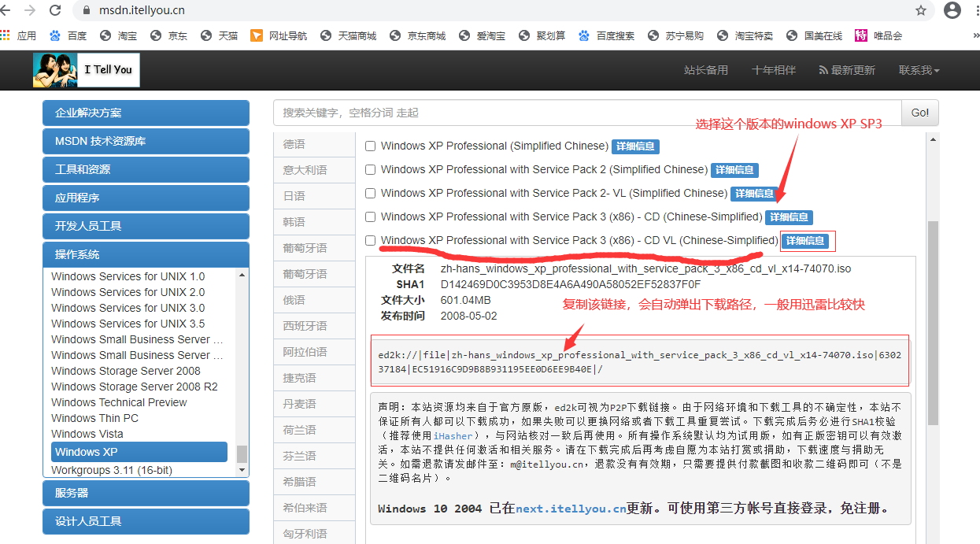Open the 爱淘宝 bookmark

tap(482, 35)
